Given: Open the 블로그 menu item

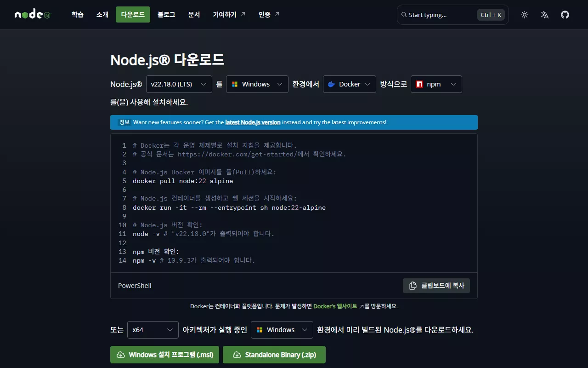Looking at the screenshot, I should (x=166, y=15).
